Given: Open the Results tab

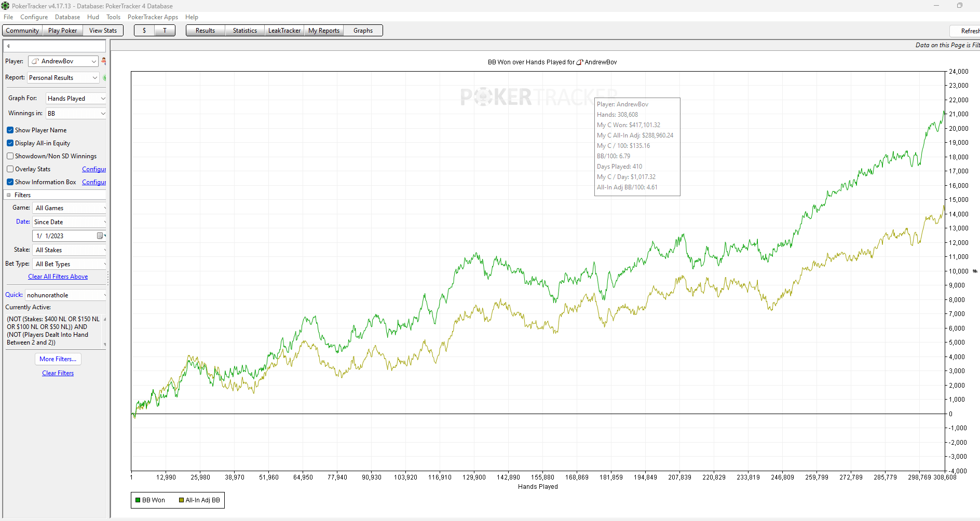Looking at the screenshot, I should [206, 31].
